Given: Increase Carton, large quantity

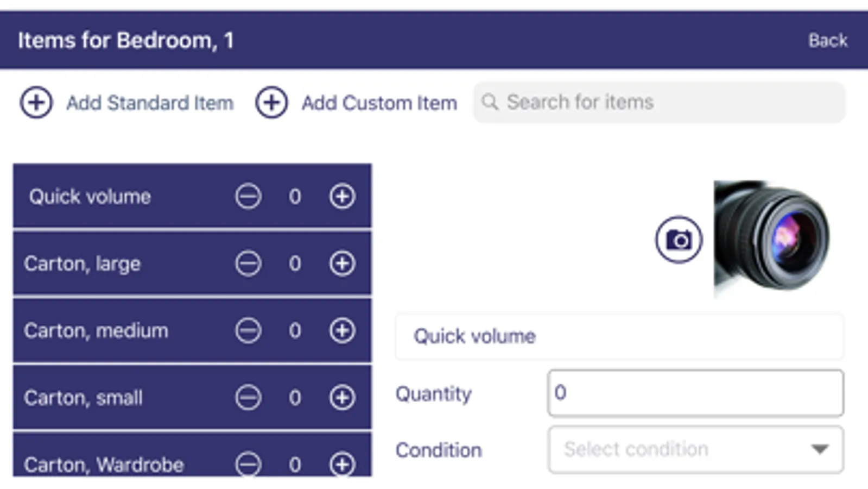Looking at the screenshot, I should 342,264.
